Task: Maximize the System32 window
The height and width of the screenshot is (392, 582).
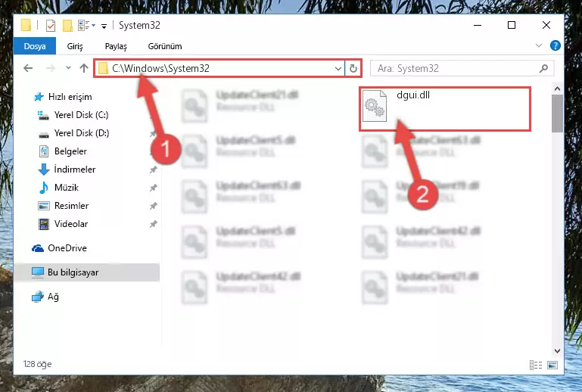Action: pos(512,25)
